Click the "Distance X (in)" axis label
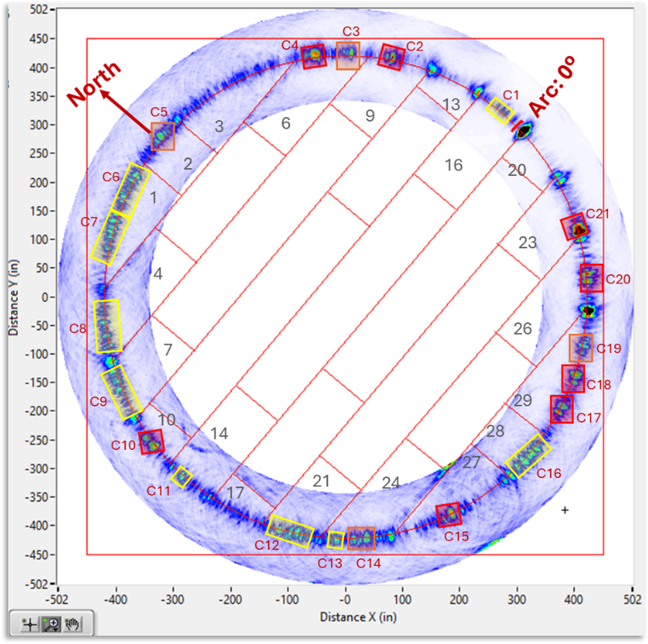Screen dimensions: 648x644 tap(358, 617)
